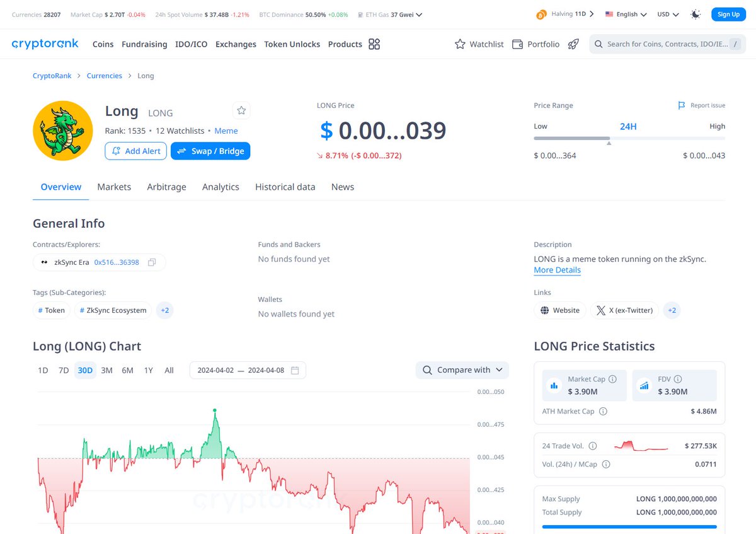Viewport: 756px width, 534px height.
Task: Click the Watchlist star icon in navbar
Action: (x=460, y=44)
